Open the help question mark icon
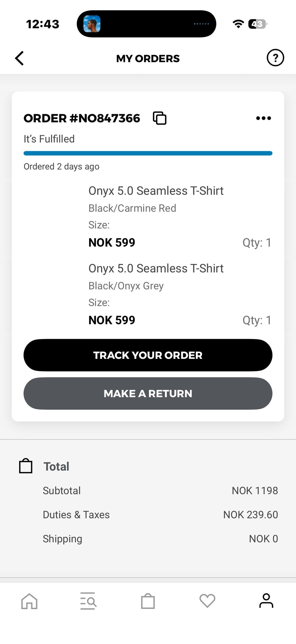The image size is (296, 644). tap(275, 58)
